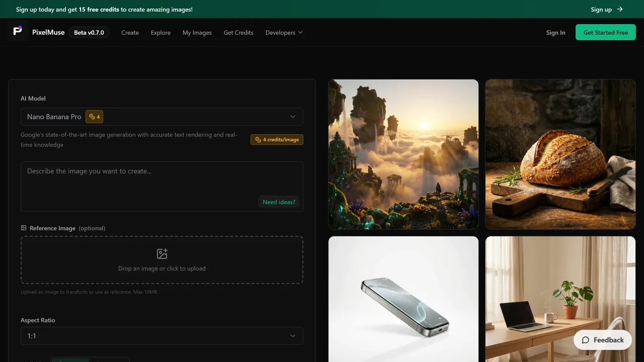Open the Aspect Ratio dropdown

[162, 336]
